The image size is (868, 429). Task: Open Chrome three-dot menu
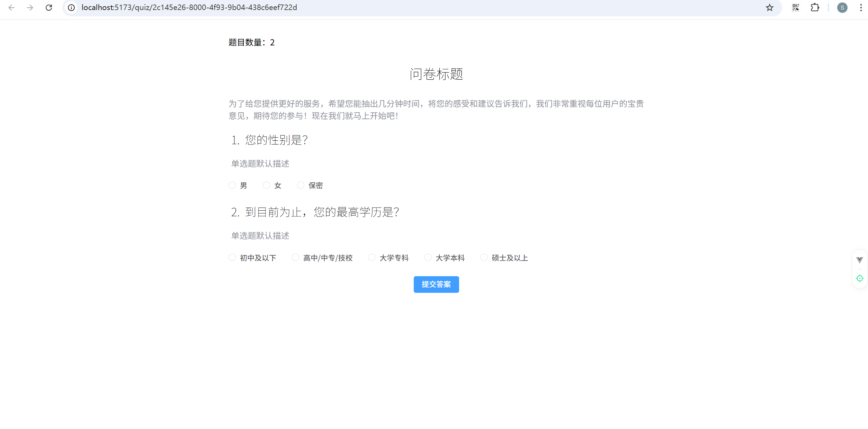pos(861,8)
